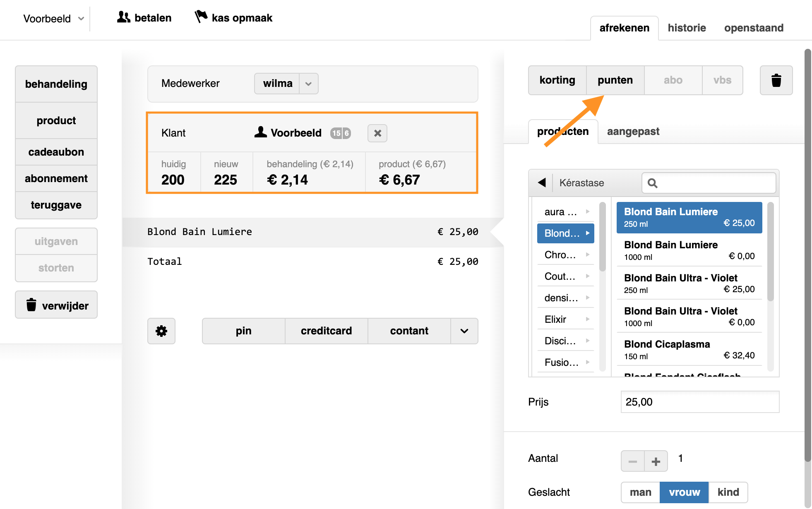Image resolution: width=812 pixels, height=509 pixels.
Task: Open the payment settings gear icon
Action: (161, 331)
